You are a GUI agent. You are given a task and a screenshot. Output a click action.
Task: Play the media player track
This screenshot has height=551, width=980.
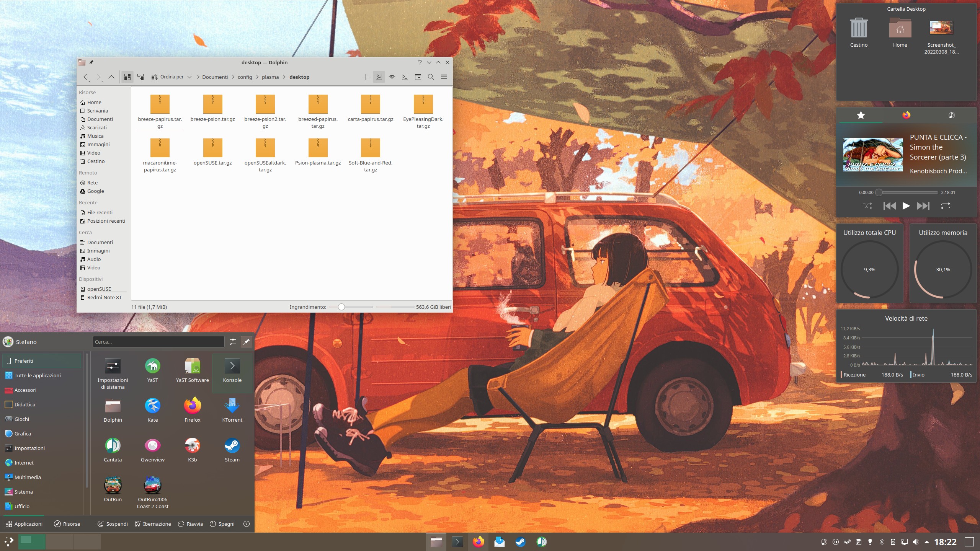click(906, 206)
